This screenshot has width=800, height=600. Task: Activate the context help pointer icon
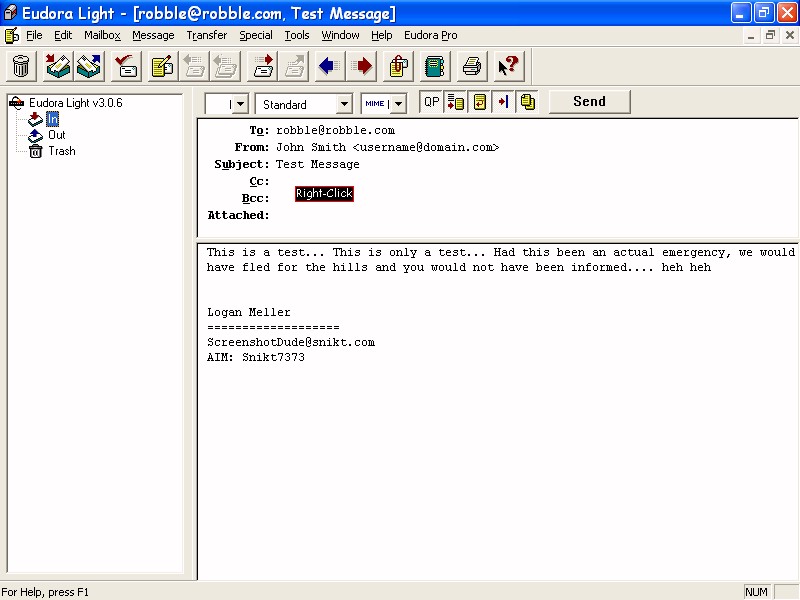509,66
